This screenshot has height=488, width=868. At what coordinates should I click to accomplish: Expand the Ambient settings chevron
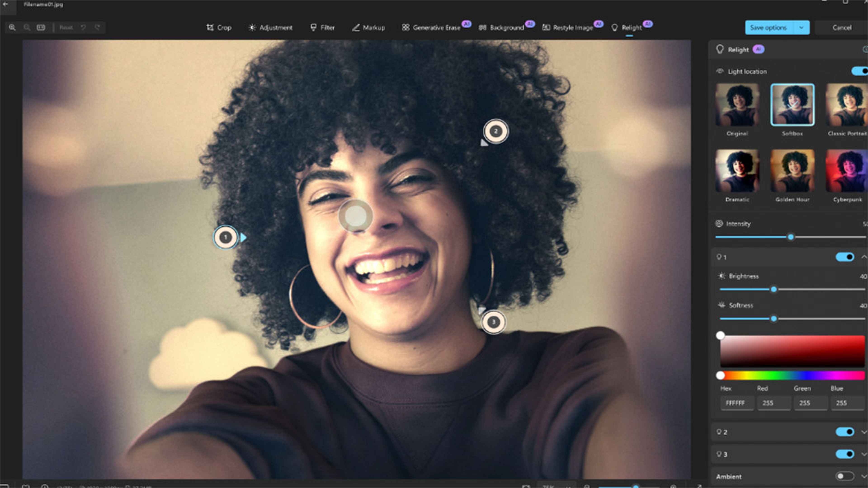(864, 476)
